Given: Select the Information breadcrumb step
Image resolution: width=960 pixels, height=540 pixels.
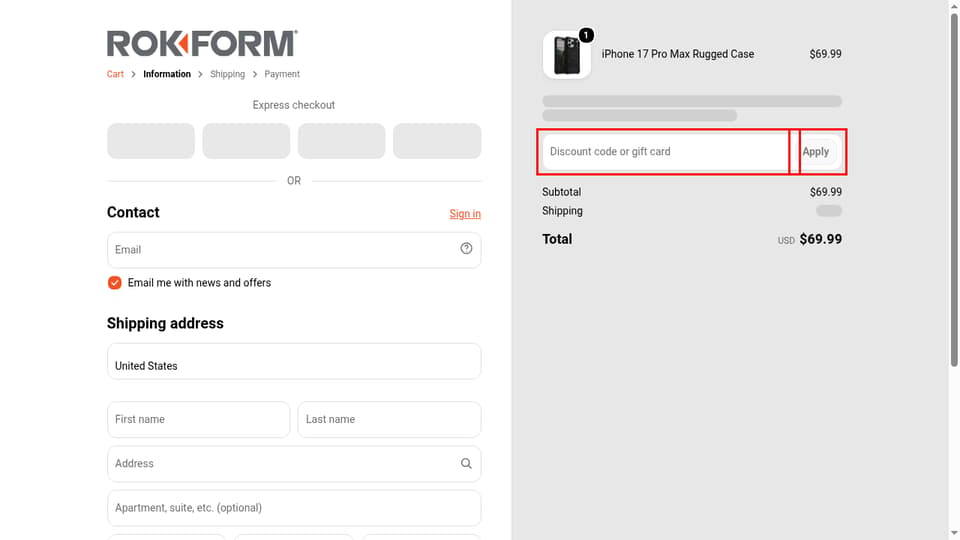Looking at the screenshot, I should tap(167, 74).
